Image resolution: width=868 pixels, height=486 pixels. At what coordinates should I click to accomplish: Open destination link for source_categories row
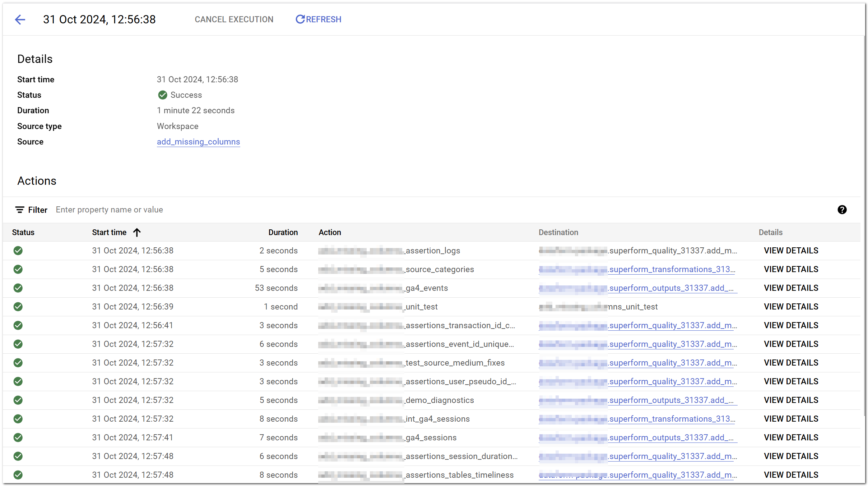[x=637, y=269]
